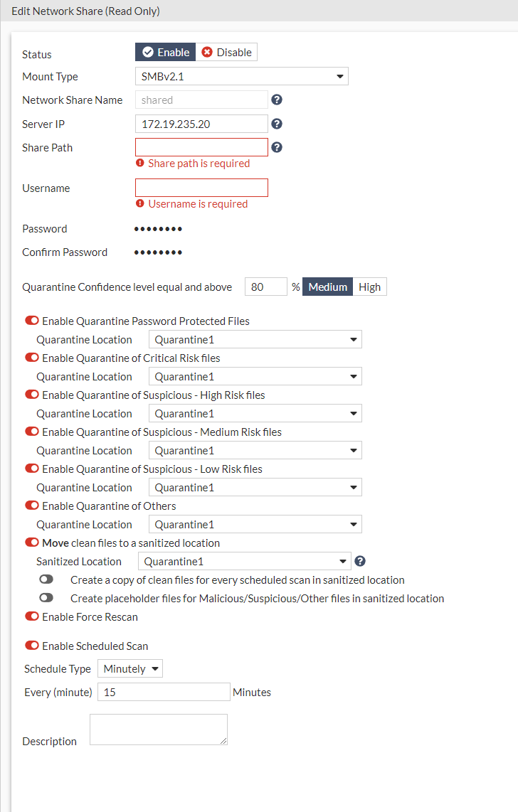Open the Schedule Type dropdown
Viewport: 518px width, 812px height.
(x=130, y=669)
